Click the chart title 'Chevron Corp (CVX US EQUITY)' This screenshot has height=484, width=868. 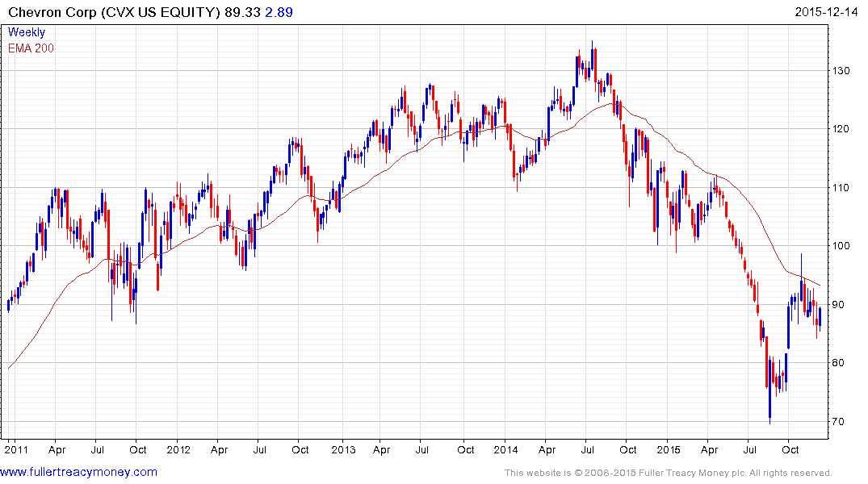click(114, 12)
